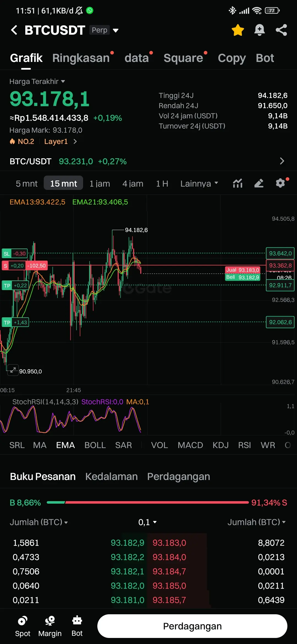
Task: Select the SAR indicator
Action: point(123,445)
